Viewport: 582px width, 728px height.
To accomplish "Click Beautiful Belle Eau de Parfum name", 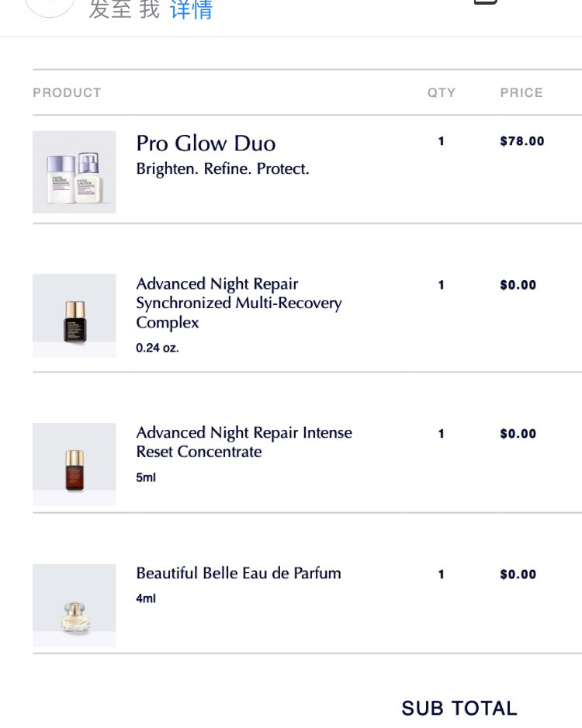I will [x=238, y=574].
